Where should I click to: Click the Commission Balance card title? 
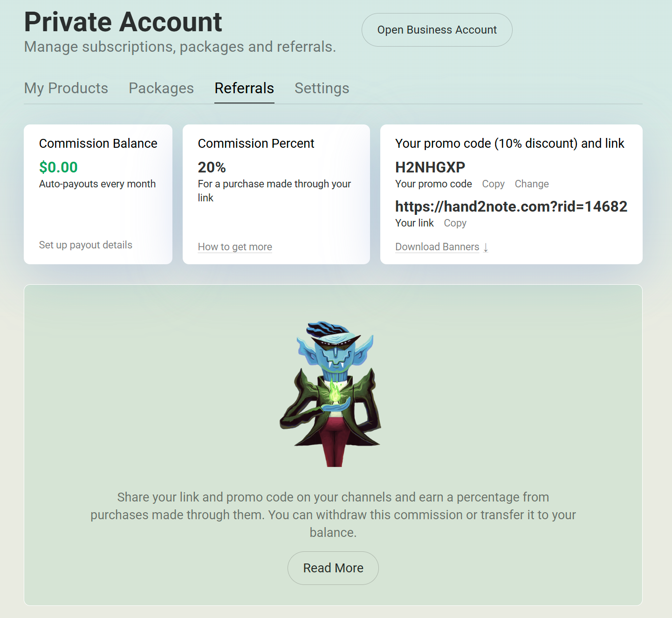[98, 143]
